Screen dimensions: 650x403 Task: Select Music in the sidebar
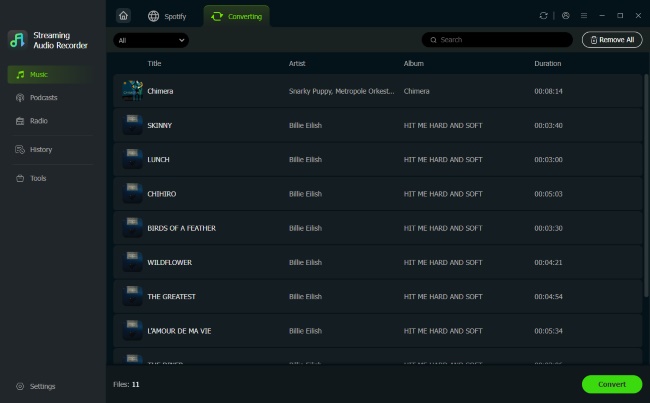click(x=51, y=75)
